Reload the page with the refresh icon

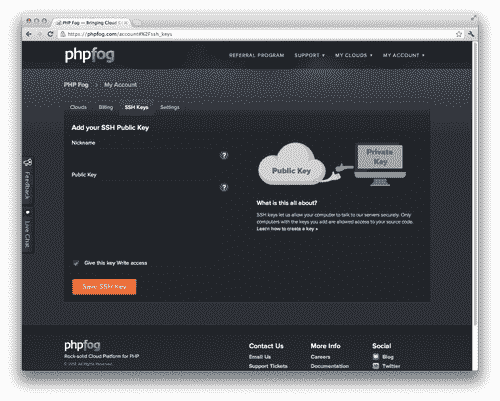pos(50,34)
